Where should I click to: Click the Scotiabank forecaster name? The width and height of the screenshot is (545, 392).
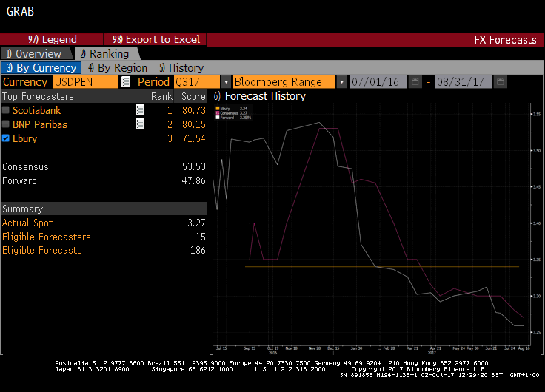tap(36, 110)
